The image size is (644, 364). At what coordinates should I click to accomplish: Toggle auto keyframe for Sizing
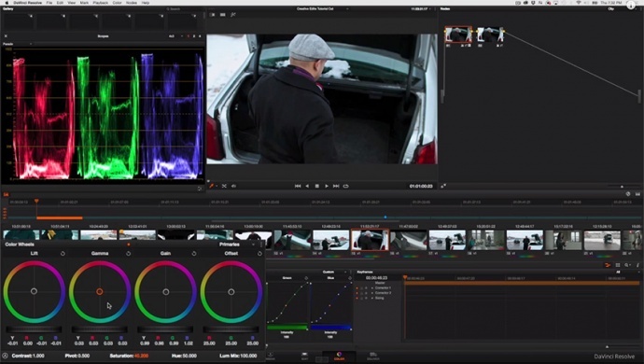(x=357, y=298)
